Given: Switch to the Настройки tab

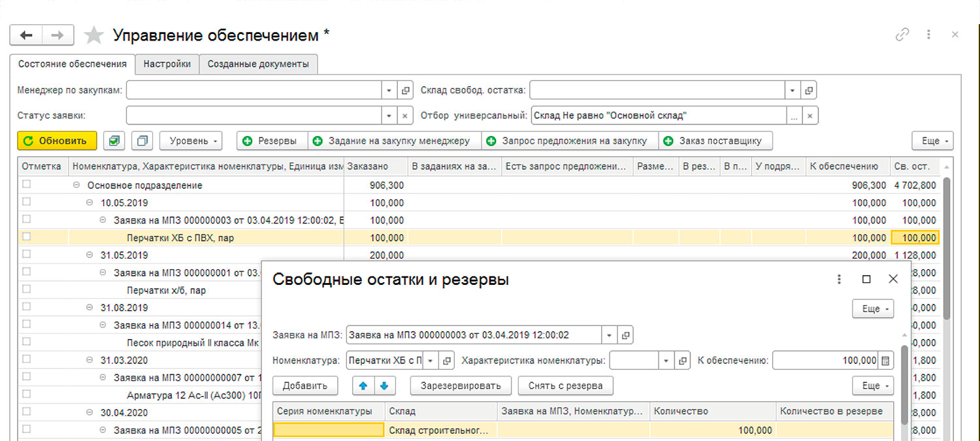Looking at the screenshot, I should click(x=167, y=64).
